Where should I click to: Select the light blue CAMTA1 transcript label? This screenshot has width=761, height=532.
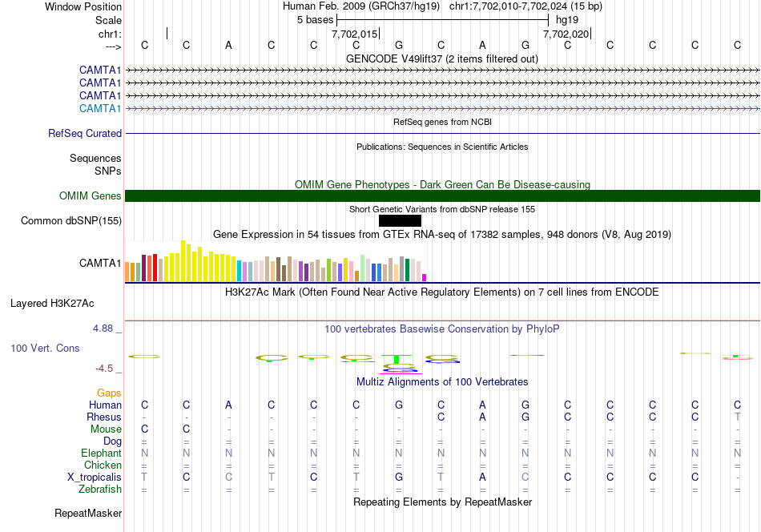pos(100,108)
